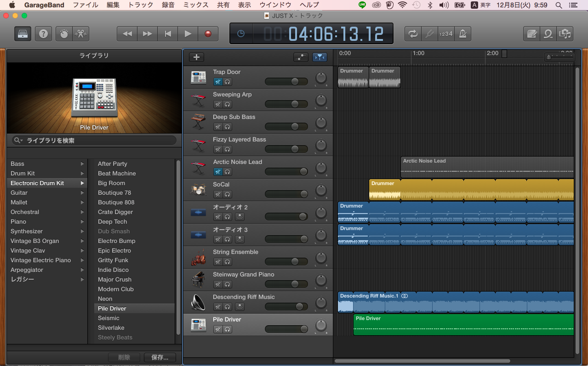588x366 pixels.
Task: Select the Steinway Grand Piano icon
Action: 199,280
